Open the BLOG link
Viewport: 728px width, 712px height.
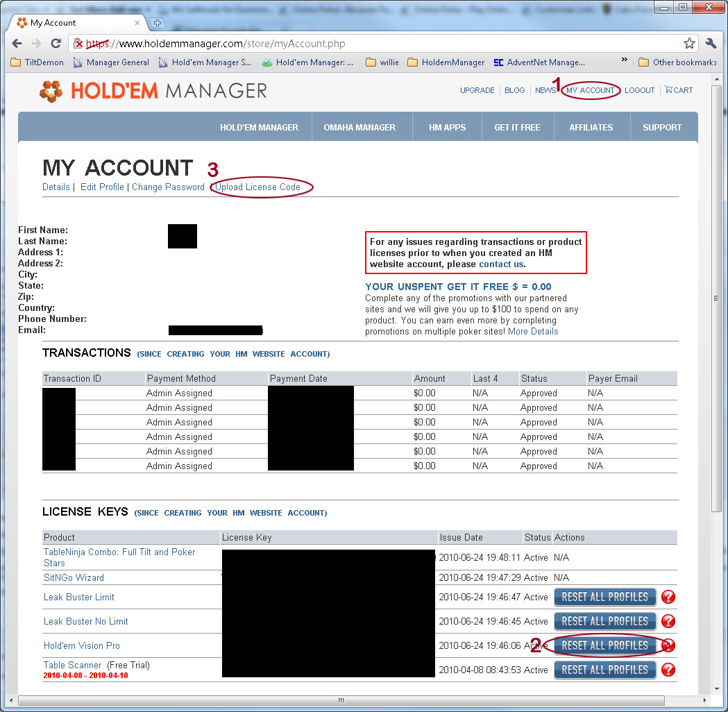[x=515, y=90]
